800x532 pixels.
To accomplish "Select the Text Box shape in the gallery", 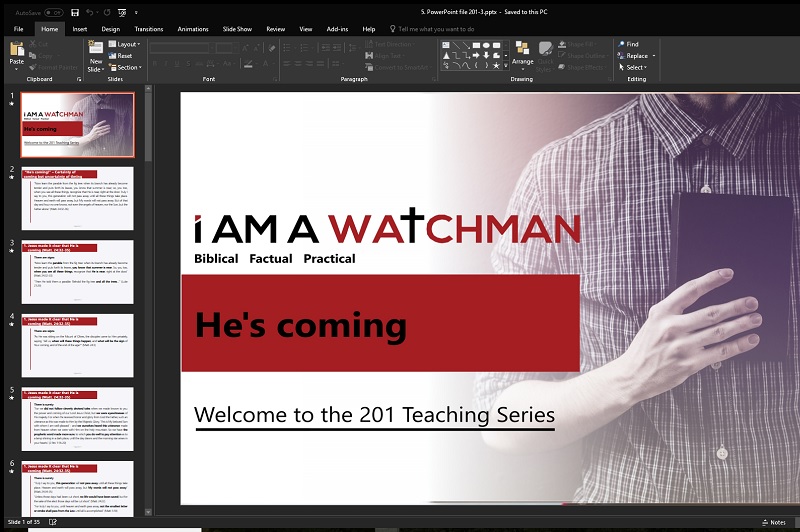I will tap(446, 45).
